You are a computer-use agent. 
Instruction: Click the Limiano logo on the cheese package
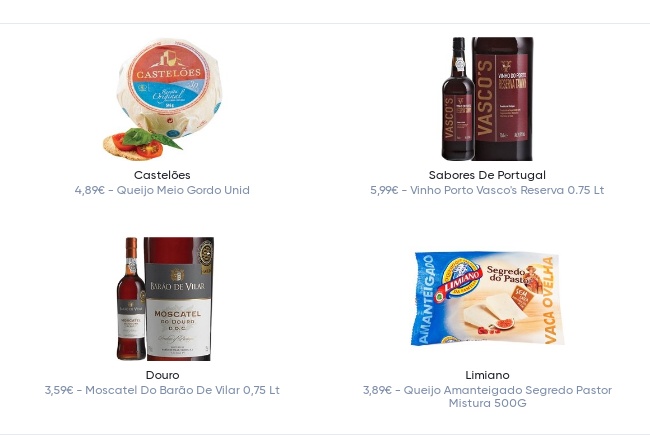(x=460, y=281)
